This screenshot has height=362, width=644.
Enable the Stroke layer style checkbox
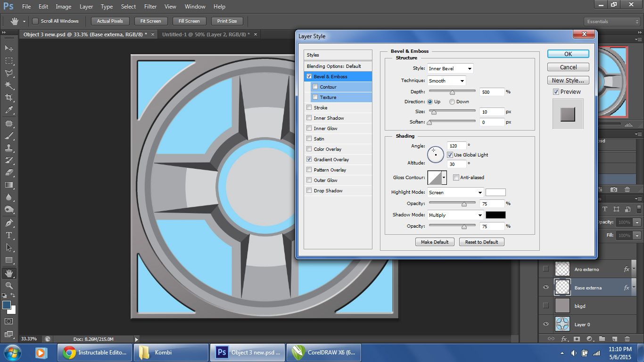[309, 107]
